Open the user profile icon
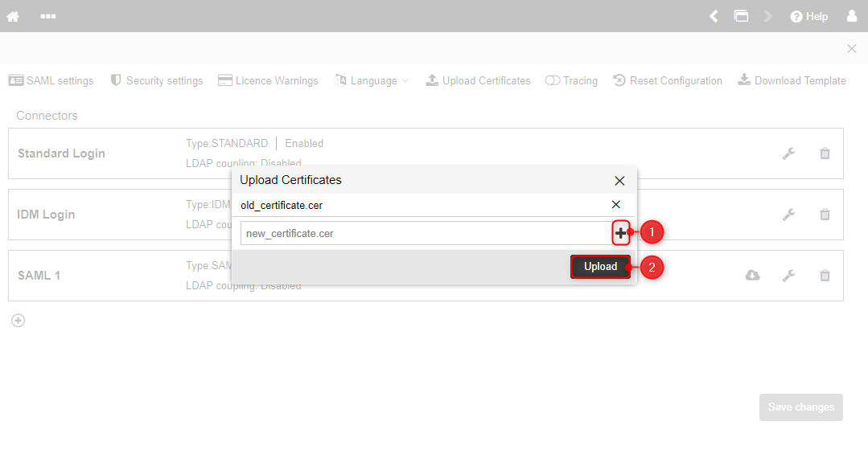This screenshot has width=868, height=450. (852, 16)
